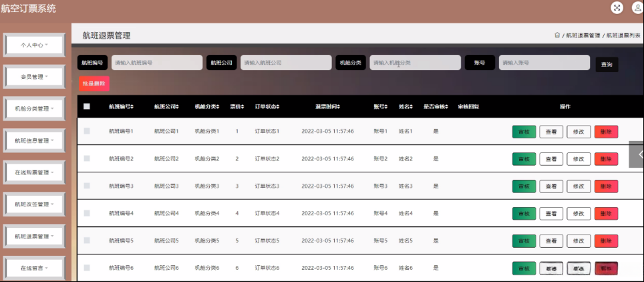The height and width of the screenshot is (282, 644).
Task: Click 审核 for 航班编号6
Action: point(524,269)
